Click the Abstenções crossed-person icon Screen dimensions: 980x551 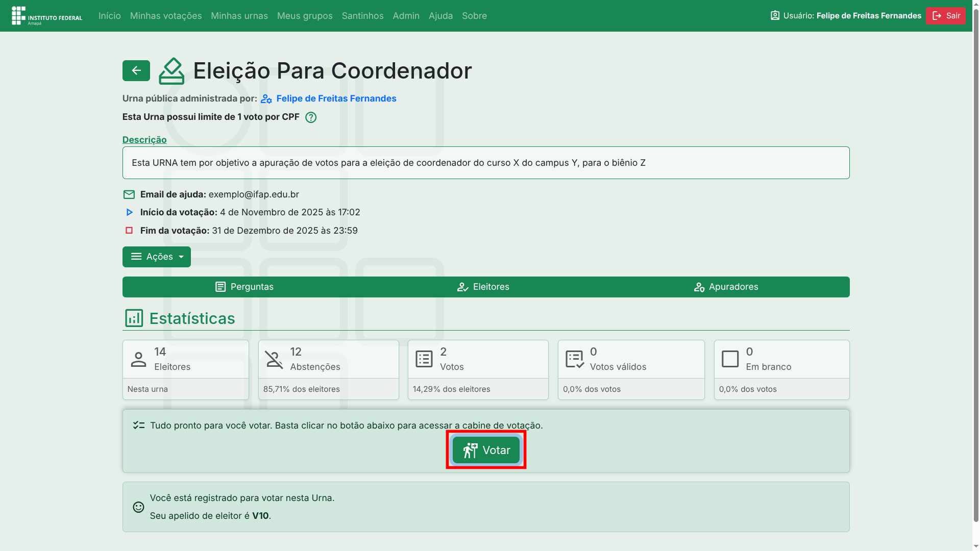(274, 359)
